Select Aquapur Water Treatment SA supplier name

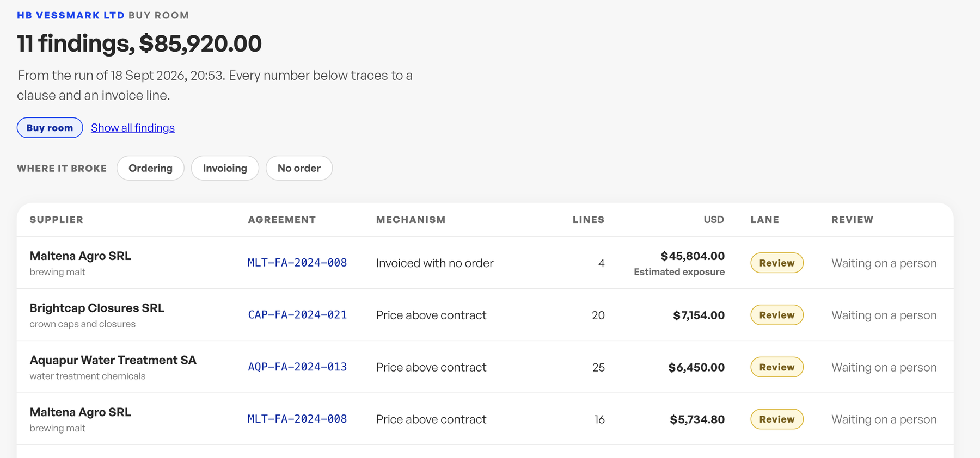[x=113, y=360]
